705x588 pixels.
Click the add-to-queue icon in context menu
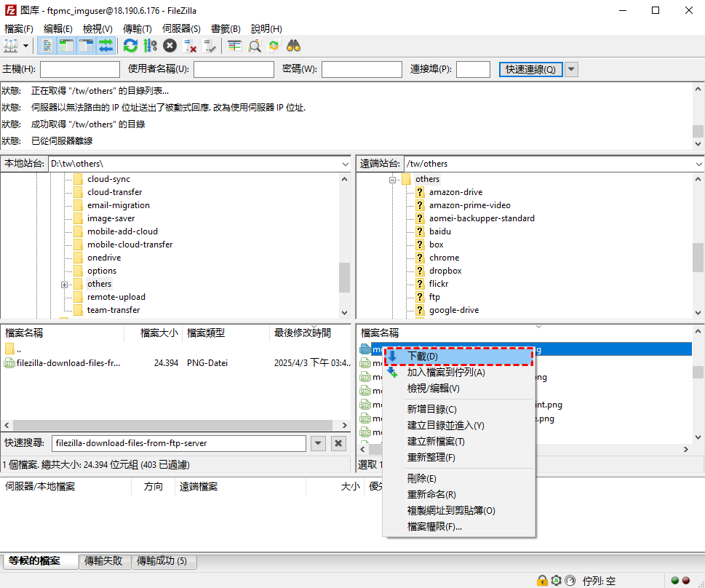tap(392, 372)
